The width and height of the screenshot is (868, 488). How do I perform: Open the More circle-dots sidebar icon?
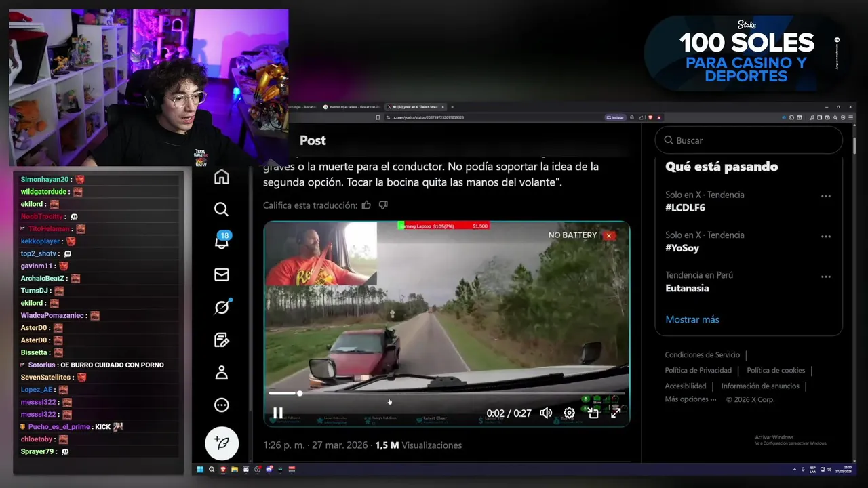(x=222, y=405)
